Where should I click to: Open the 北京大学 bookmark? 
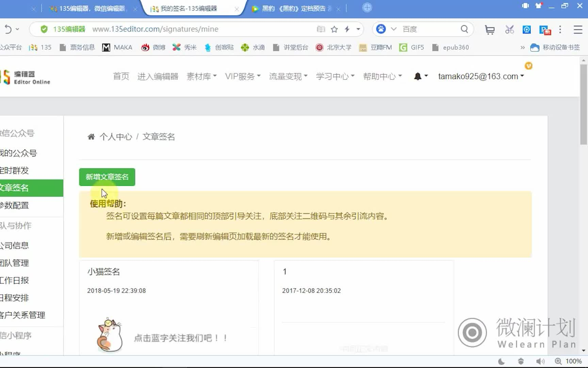pos(333,47)
